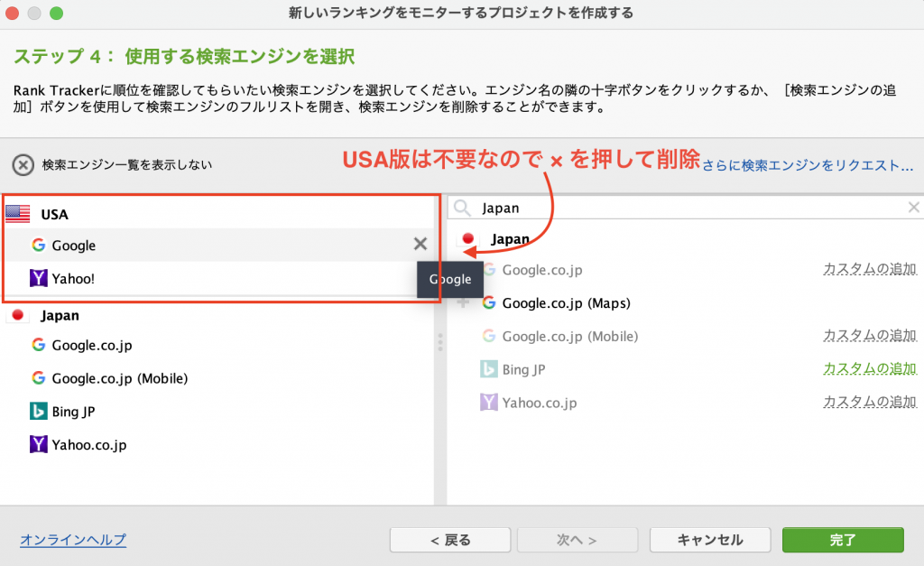Click the magnifier search icon
The width and height of the screenshot is (924, 566).
[462, 208]
